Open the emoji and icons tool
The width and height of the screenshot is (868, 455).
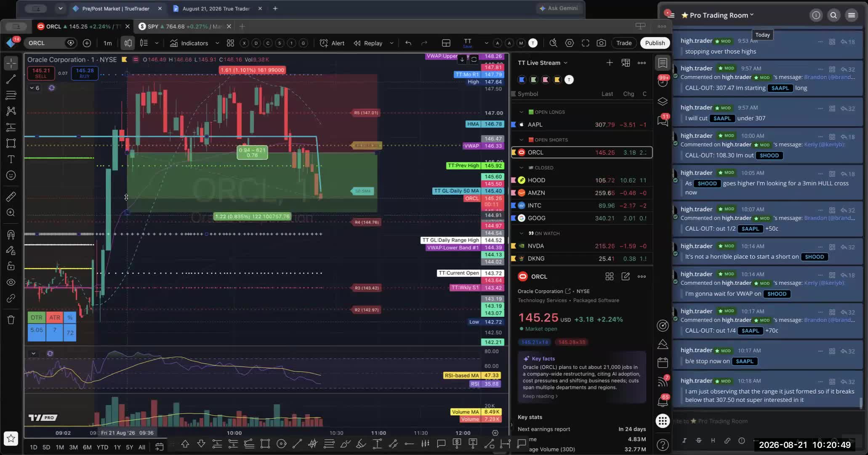coord(11,175)
